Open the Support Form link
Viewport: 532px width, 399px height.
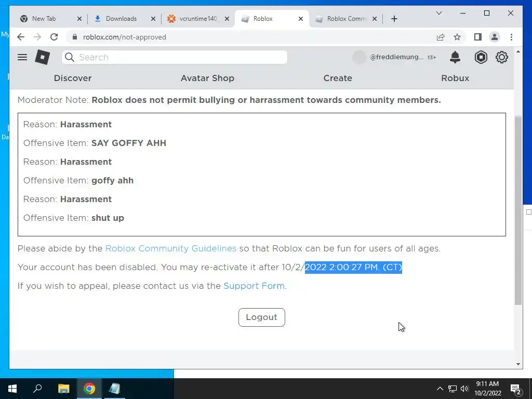tap(254, 286)
